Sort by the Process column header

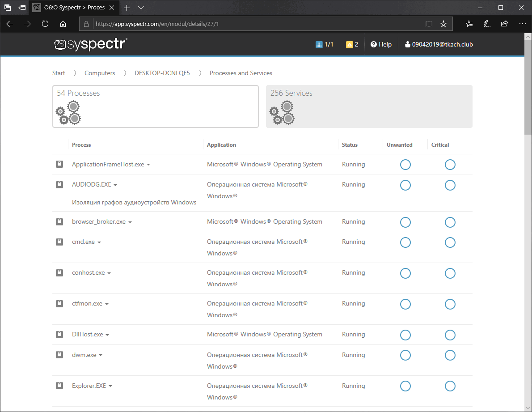click(81, 145)
